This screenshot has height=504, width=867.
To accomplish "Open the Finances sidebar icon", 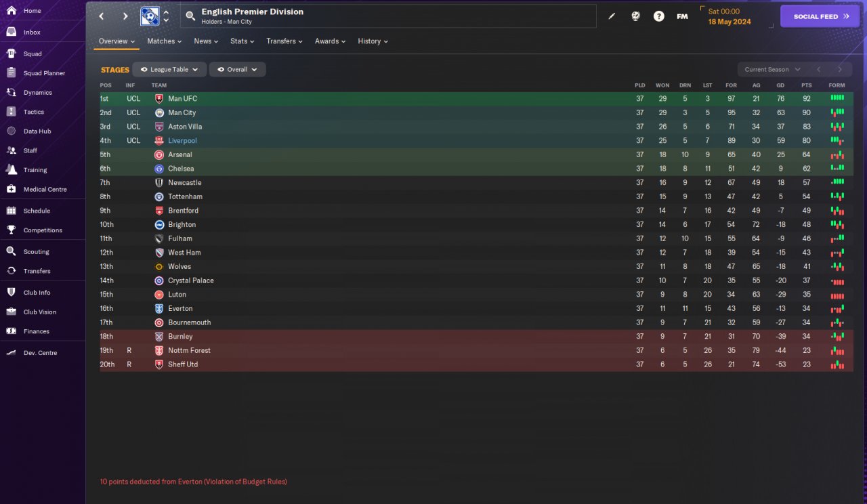I will pyautogui.click(x=12, y=331).
